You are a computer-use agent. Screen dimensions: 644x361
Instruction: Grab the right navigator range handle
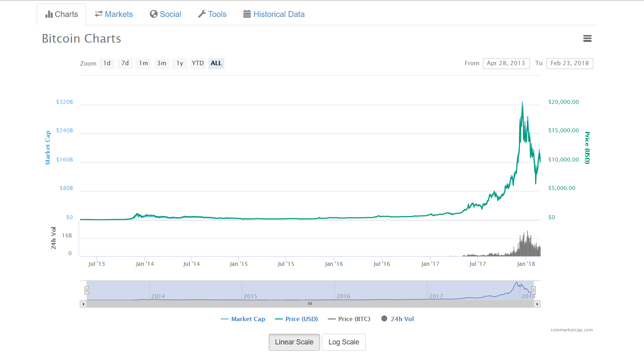[x=534, y=290]
